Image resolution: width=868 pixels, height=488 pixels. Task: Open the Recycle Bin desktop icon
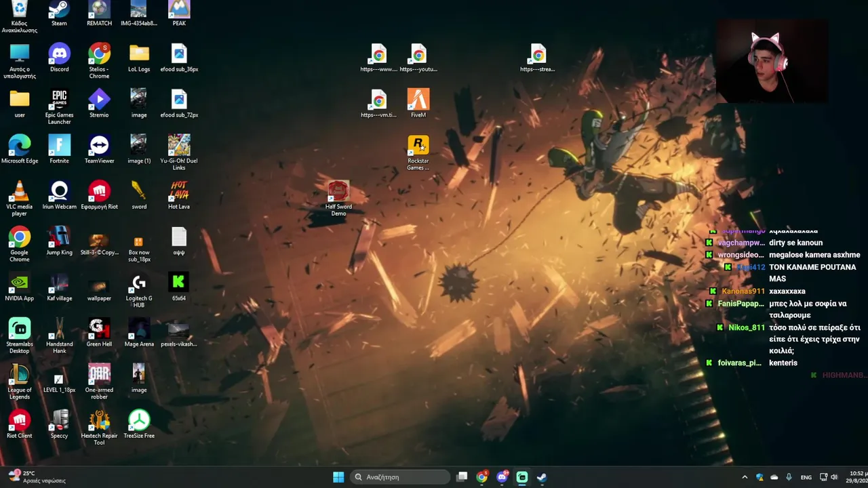[x=20, y=17]
